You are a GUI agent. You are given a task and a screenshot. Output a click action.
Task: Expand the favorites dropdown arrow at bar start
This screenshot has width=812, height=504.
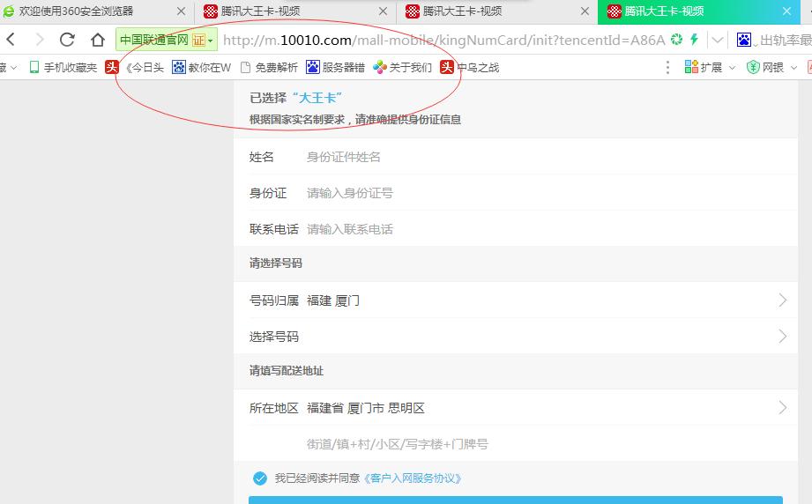14,67
